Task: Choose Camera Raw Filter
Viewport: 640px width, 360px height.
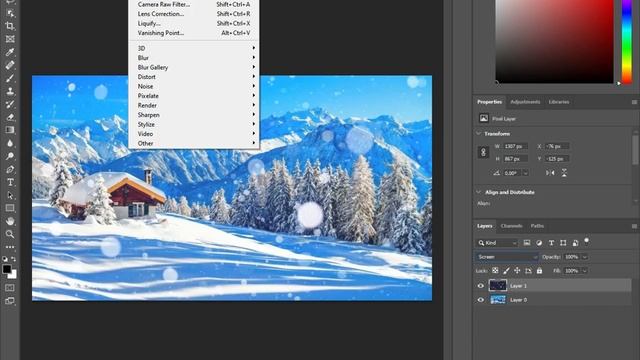Action: coord(194,4)
